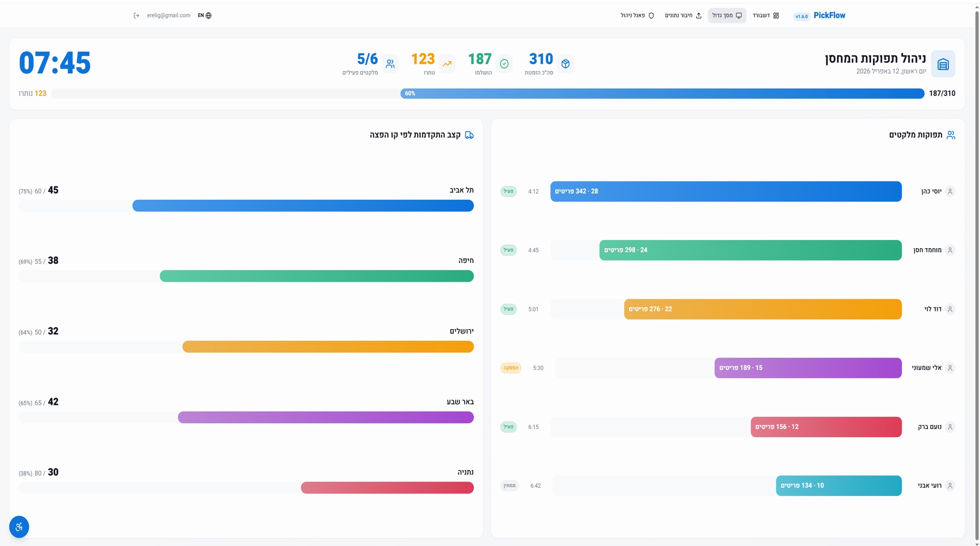This screenshot has width=980, height=546.
Task: Click the warehouse building icon in header
Action: point(943,64)
